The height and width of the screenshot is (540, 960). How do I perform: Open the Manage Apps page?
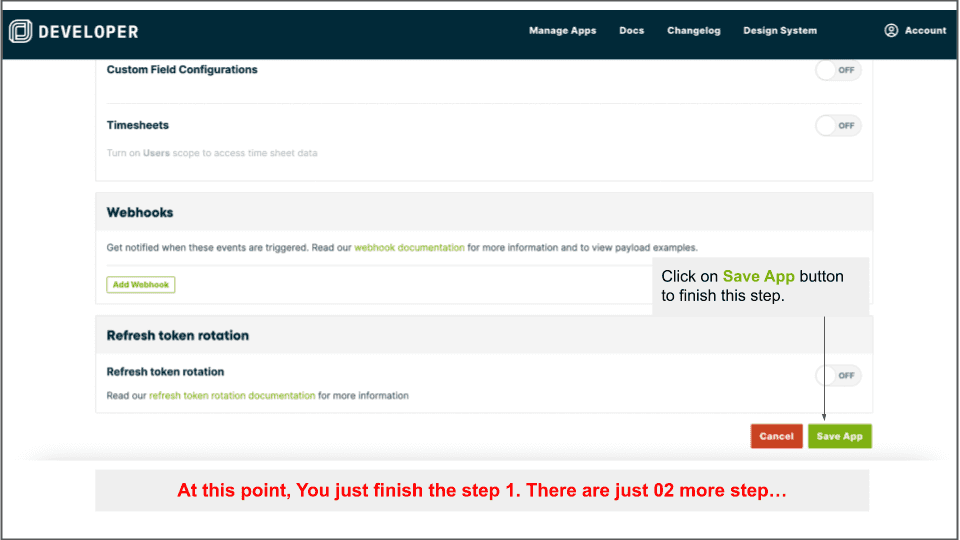coord(562,31)
